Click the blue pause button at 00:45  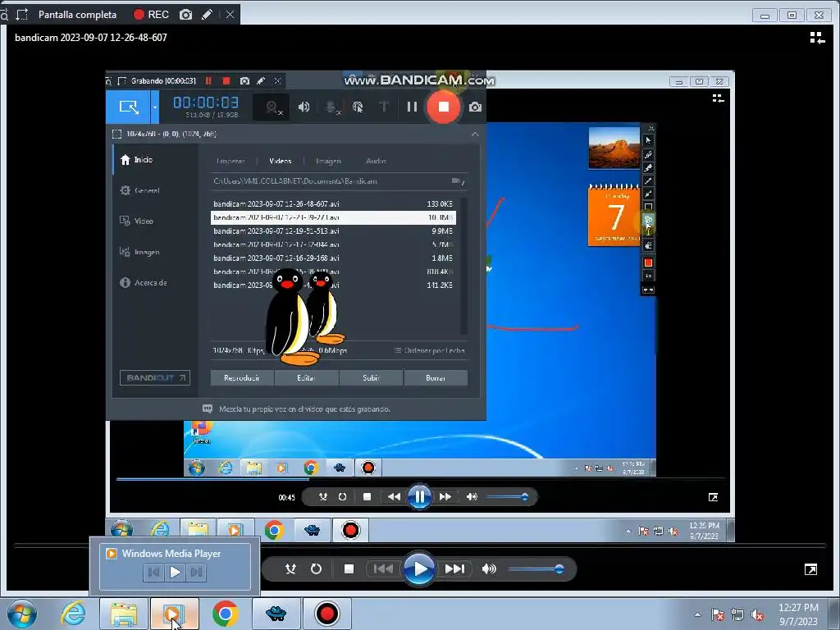point(419,496)
